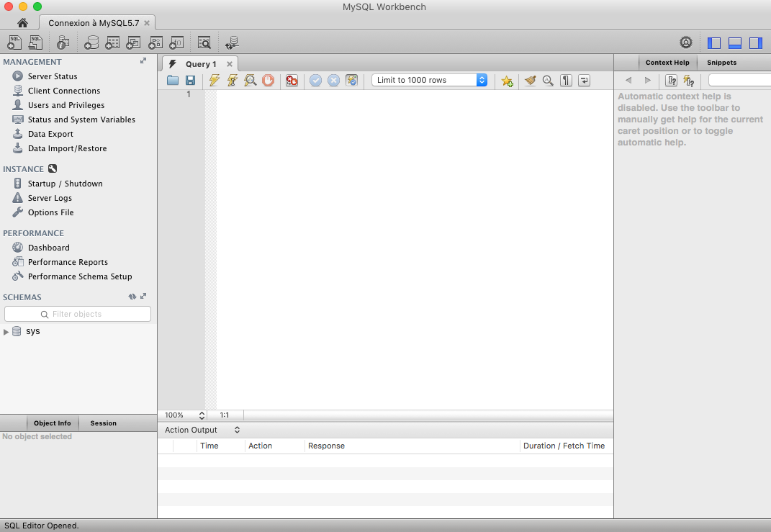Click the Explain query magnifier-lightning icon
This screenshot has width=771, height=532.
251,81
